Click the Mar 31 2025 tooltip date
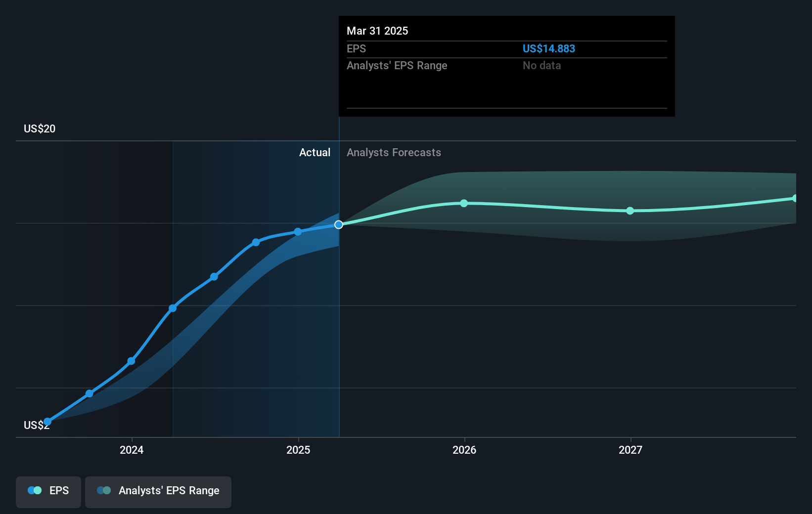Image resolution: width=812 pixels, height=514 pixels. pyautogui.click(x=377, y=31)
